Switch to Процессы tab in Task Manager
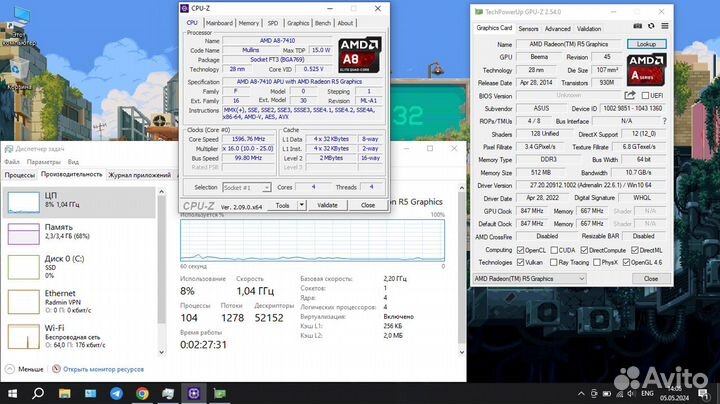The width and height of the screenshot is (720, 404). (19, 175)
